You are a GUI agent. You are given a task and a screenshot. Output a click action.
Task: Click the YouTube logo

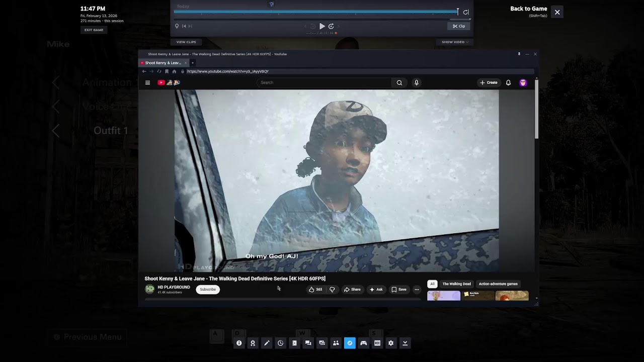coord(169,82)
